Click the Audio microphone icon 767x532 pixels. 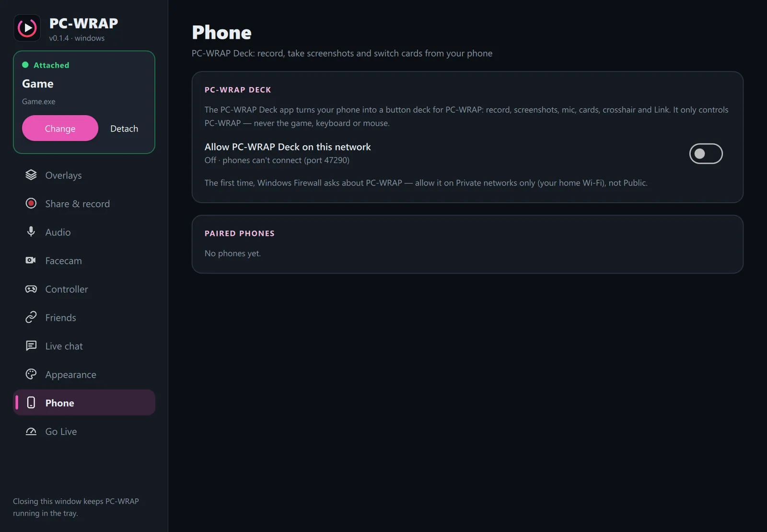[31, 232]
